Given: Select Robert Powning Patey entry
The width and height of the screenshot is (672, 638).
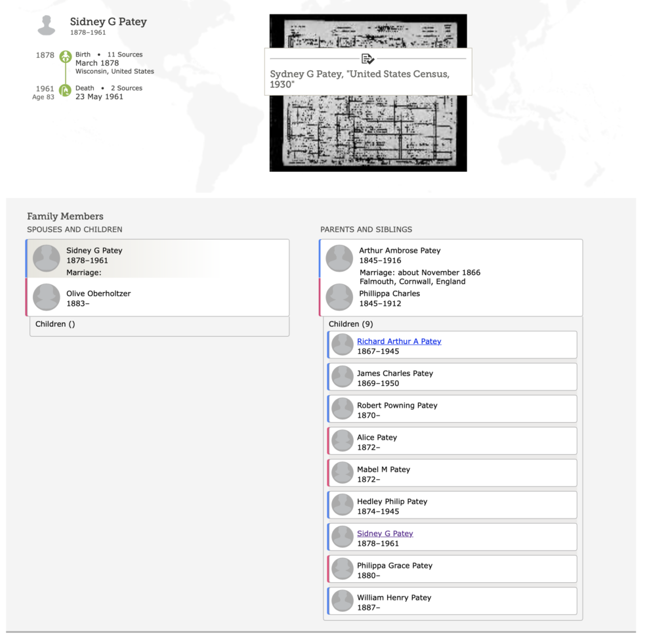Looking at the screenshot, I should [x=396, y=406].
